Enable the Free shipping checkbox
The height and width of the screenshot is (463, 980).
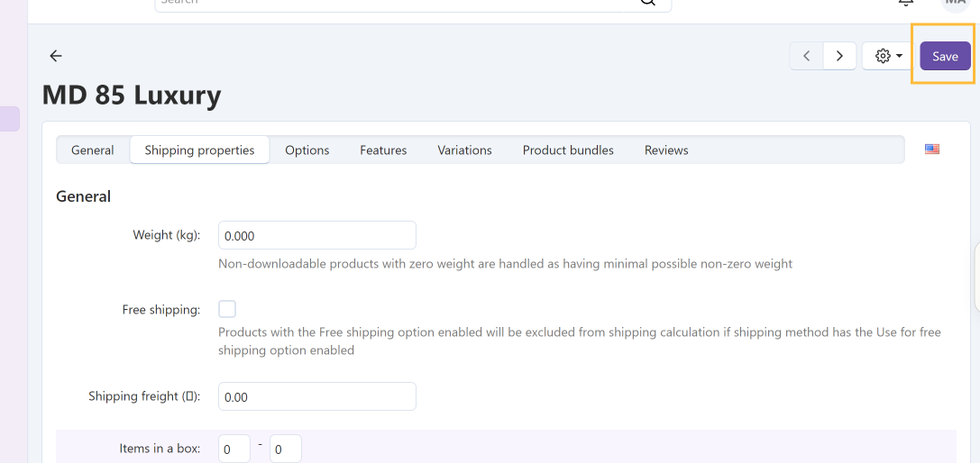tap(227, 309)
